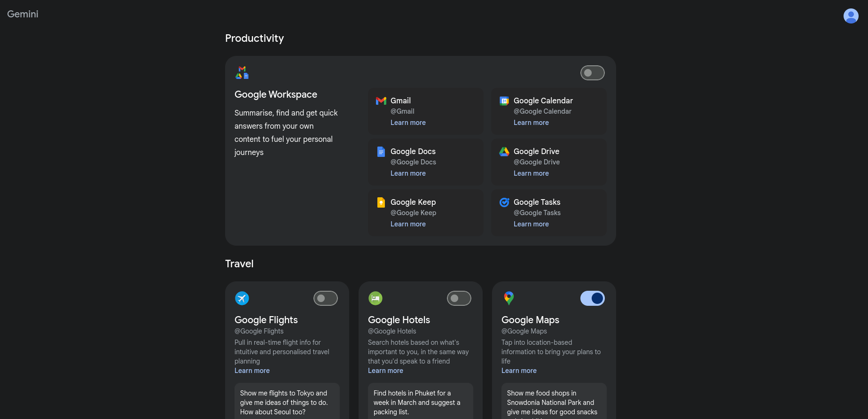
Task: Follow Learn more link for Google Drive
Action: [531, 173]
